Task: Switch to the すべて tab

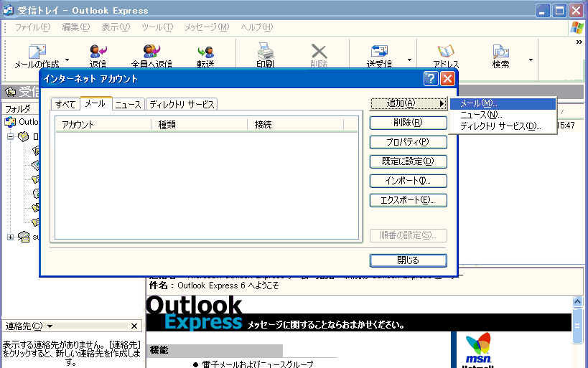Action: [65, 105]
